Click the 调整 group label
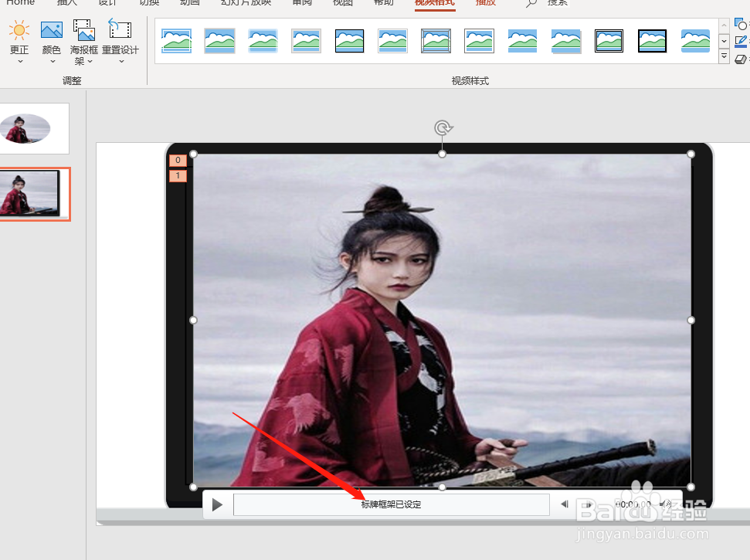This screenshot has width=750, height=560. coord(72,81)
